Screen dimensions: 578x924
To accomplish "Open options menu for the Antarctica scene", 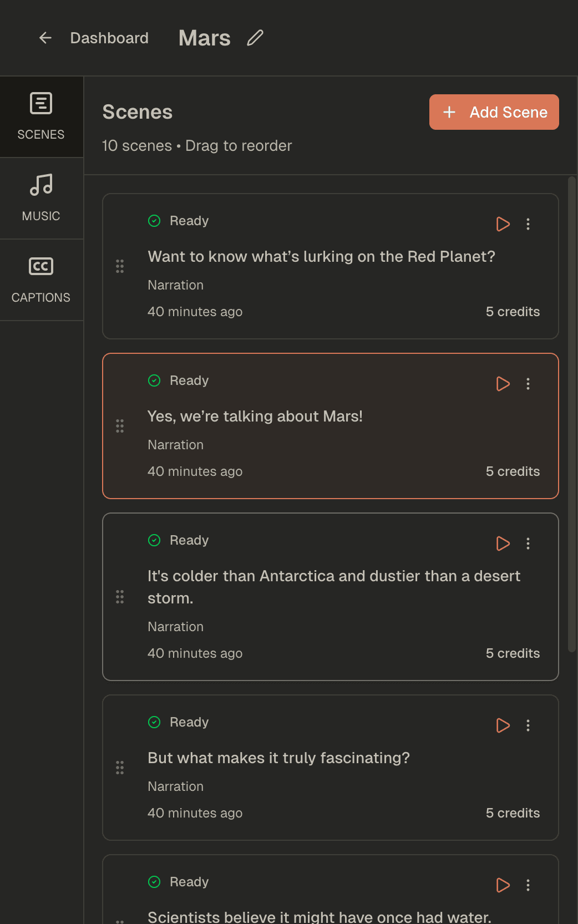I will pos(528,544).
